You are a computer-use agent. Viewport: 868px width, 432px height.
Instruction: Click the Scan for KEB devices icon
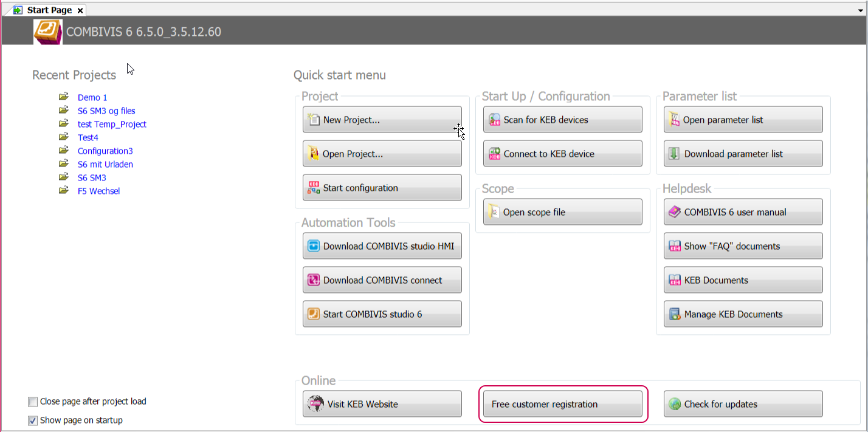click(494, 120)
